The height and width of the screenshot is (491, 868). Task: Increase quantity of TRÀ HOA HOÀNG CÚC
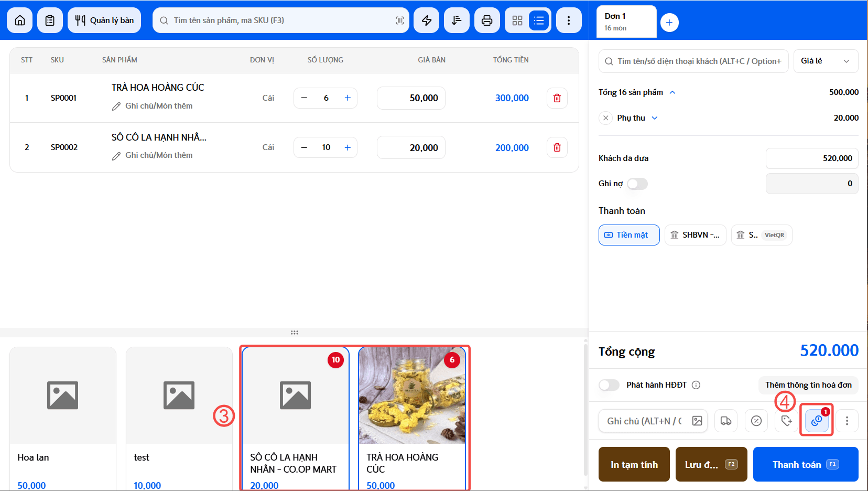(x=348, y=98)
